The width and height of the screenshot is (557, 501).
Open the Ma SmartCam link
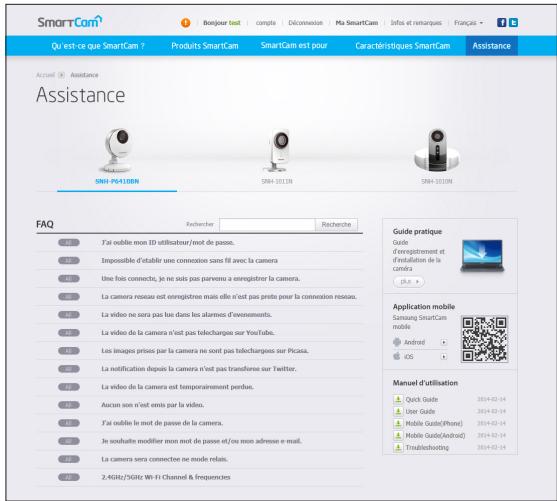coord(357,23)
